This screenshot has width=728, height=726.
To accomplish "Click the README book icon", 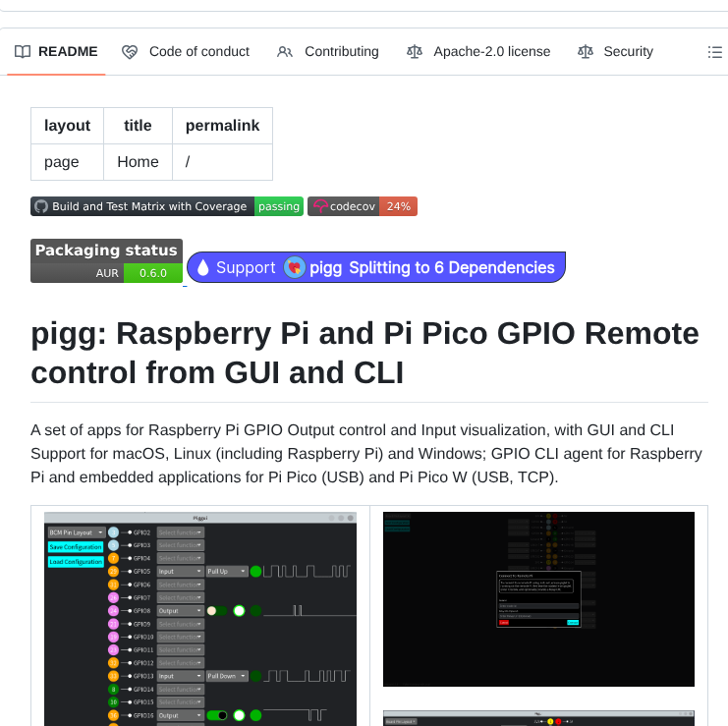I will pyautogui.click(x=23, y=51).
